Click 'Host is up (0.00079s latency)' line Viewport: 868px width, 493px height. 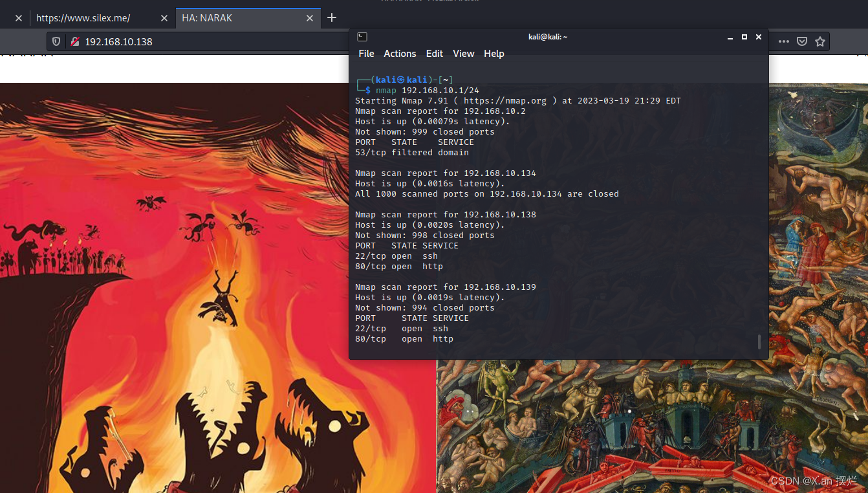tap(433, 122)
